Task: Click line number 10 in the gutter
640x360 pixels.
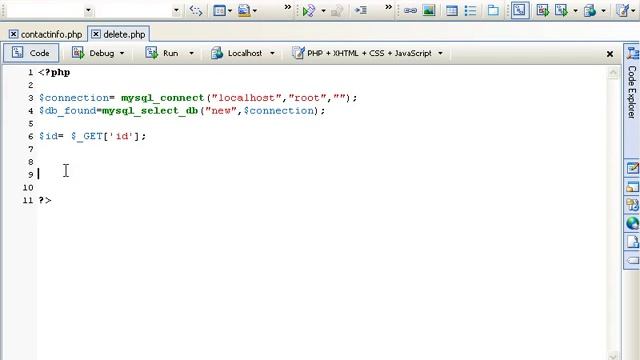Action: click(28, 188)
